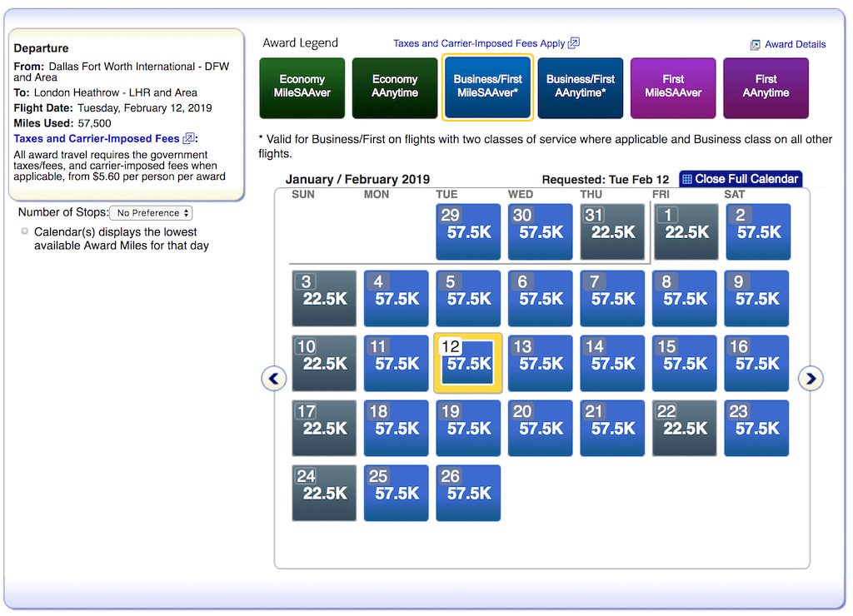Select February 13 date tile
Screen dimensions: 853x616
(x=540, y=363)
